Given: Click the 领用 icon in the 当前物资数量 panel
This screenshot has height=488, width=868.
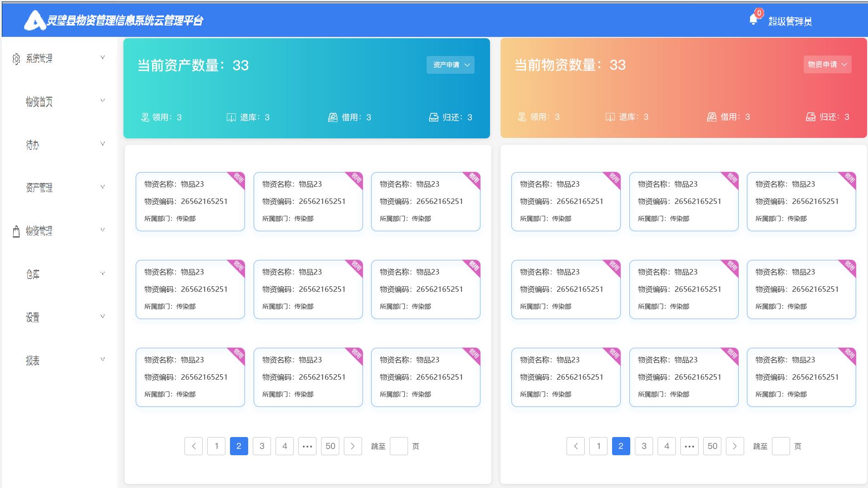Looking at the screenshot, I should [x=522, y=117].
